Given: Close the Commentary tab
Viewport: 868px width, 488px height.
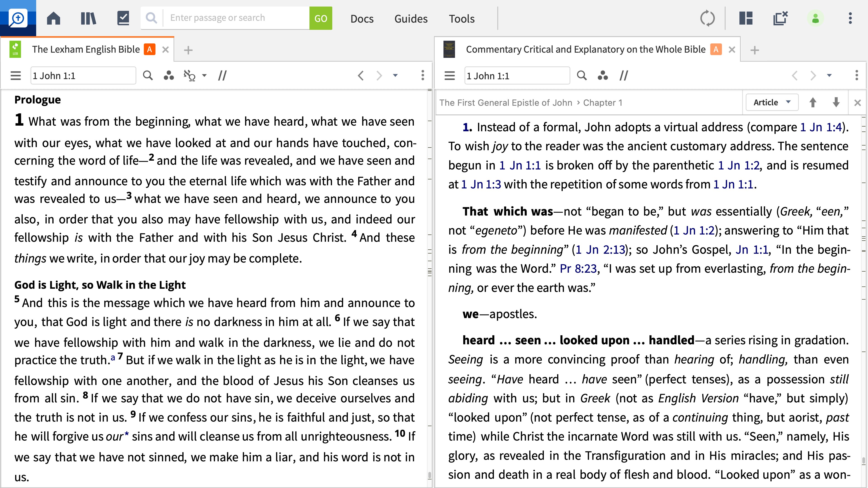Looking at the screenshot, I should pyautogui.click(x=732, y=50).
